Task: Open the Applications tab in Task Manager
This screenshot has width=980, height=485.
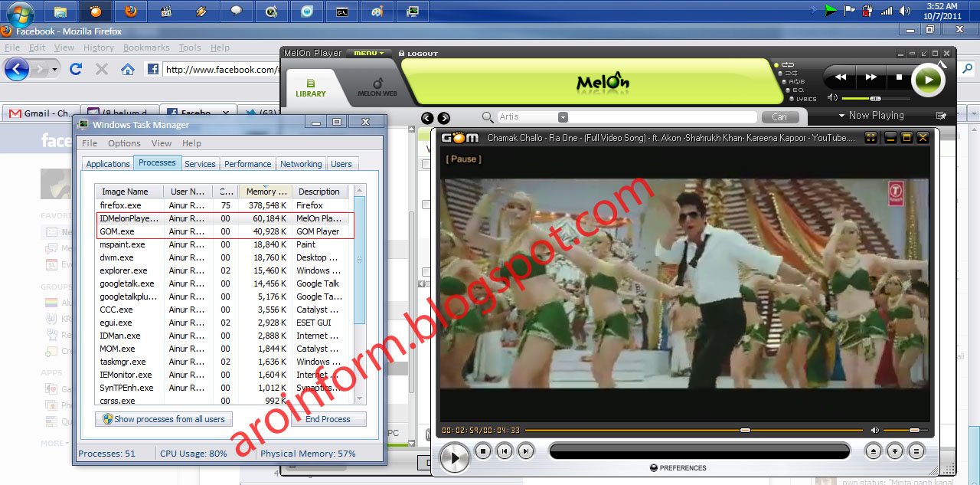Action: coord(108,164)
